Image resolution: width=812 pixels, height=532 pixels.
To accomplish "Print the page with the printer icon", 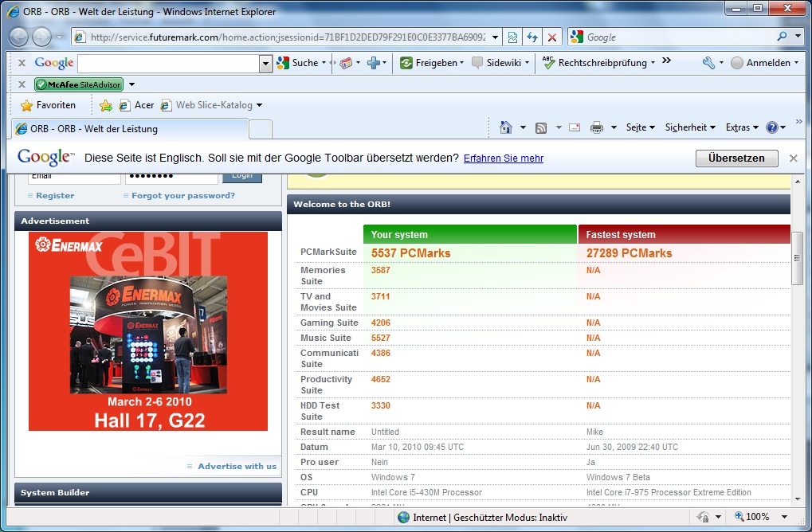I will click(597, 127).
